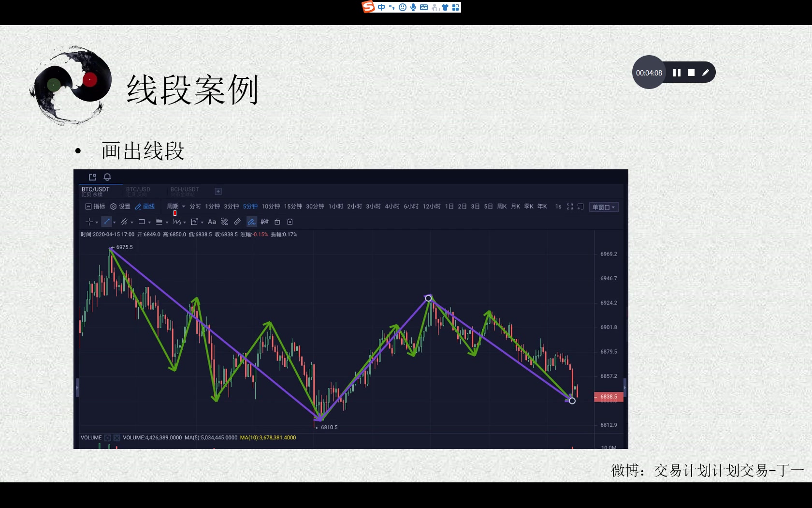
Task: Close the VOLUME indicator with X
Action: click(x=116, y=438)
